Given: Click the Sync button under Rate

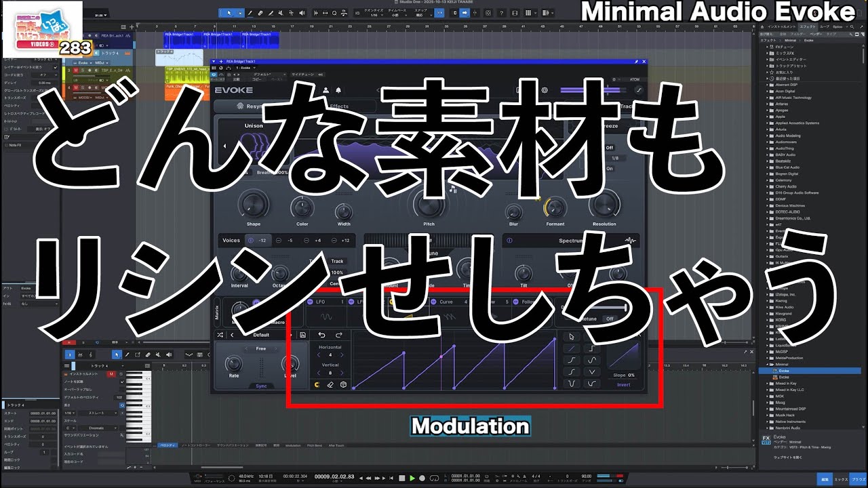Looking at the screenshot, I should pos(262,386).
